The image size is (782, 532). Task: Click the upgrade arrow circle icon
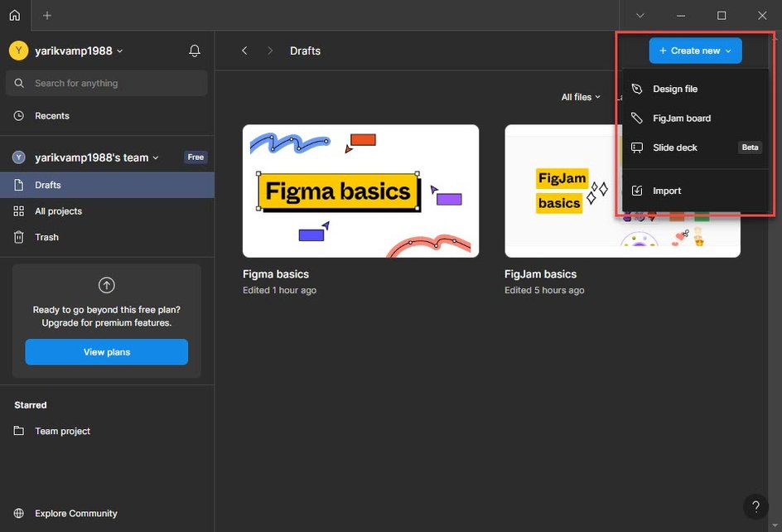pos(107,285)
